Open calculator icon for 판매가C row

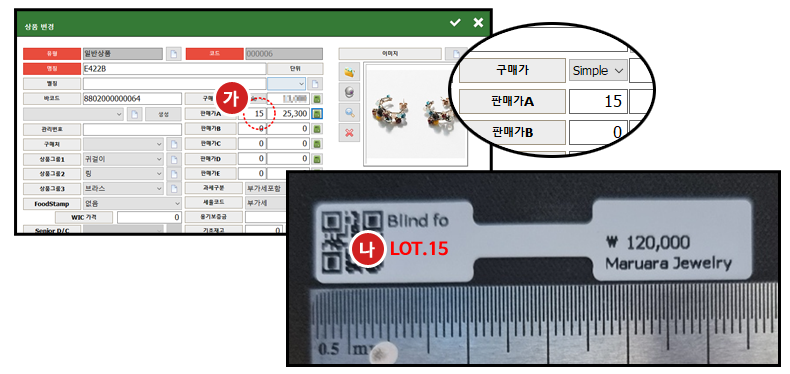pyautogui.click(x=317, y=144)
